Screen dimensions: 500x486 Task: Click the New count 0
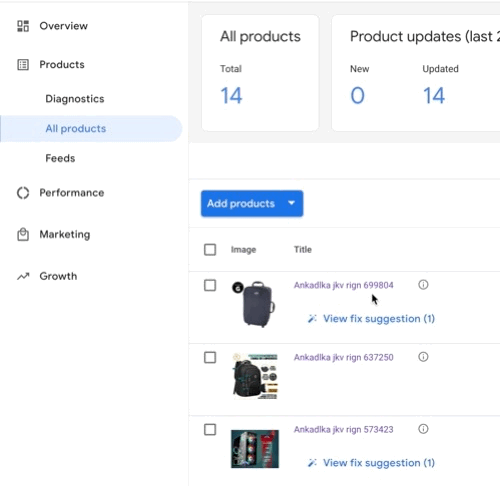pos(357,96)
